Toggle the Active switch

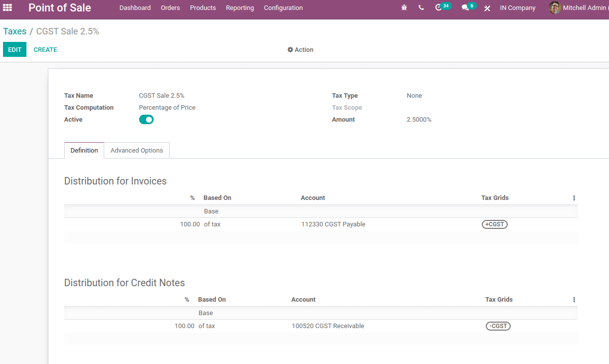click(146, 120)
